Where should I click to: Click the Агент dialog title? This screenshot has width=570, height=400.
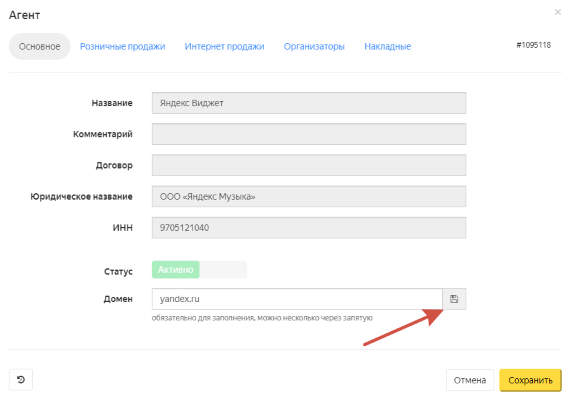click(24, 15)
